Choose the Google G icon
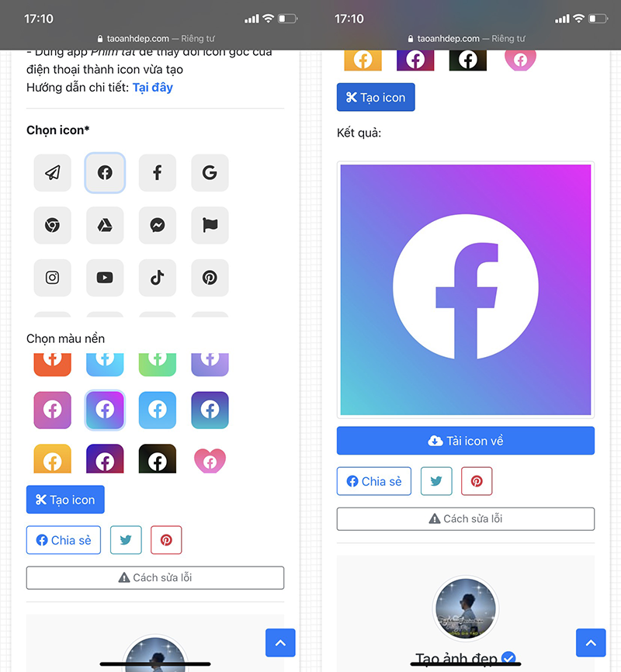The width and height of the screenshot is (621, 672). [x=210, y=173]
